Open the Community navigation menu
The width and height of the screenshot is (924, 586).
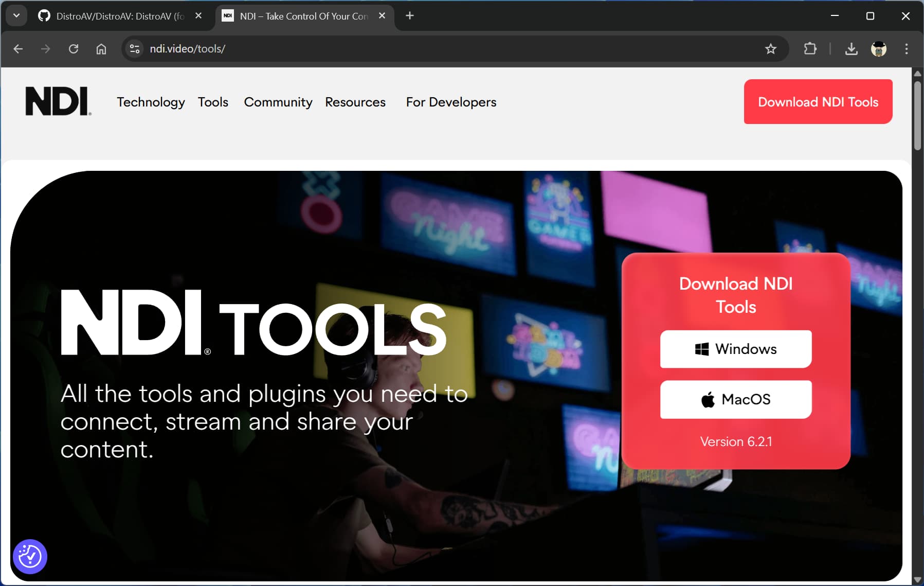(278, 102)
